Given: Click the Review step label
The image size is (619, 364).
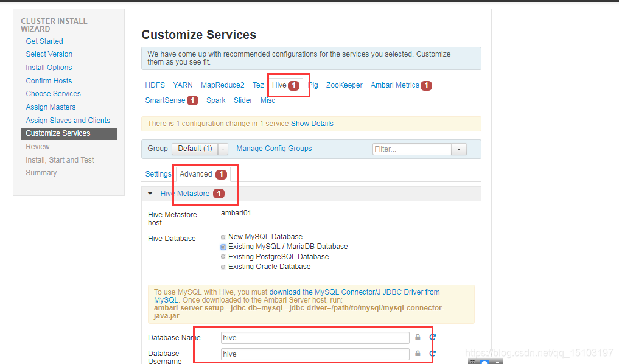Looking at the screenshot, I should [38, 147].
